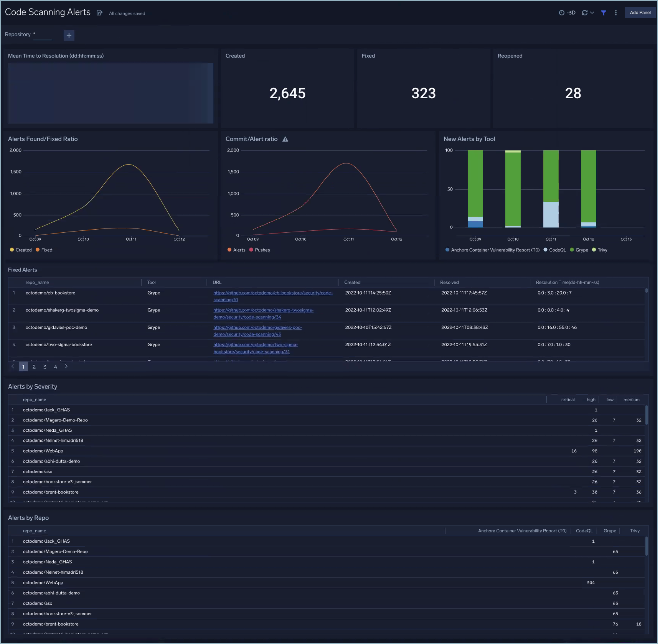The width and height of the screenshot is (658, 644).
Task: Click 304 CodeQL value for octodemo/WebApp
Action: pyautogui.click(x=590, y=582)
